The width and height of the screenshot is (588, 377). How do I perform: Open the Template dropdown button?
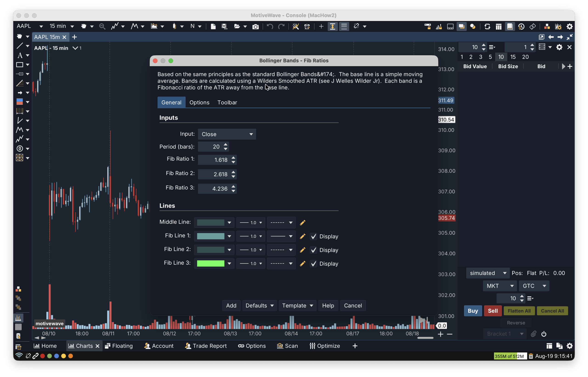click(297, 305)
